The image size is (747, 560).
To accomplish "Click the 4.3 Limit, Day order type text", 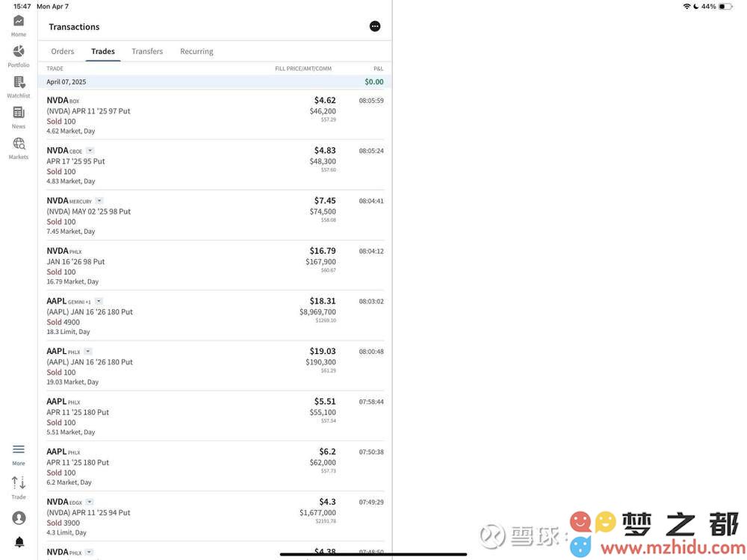I will pos(66,533).
